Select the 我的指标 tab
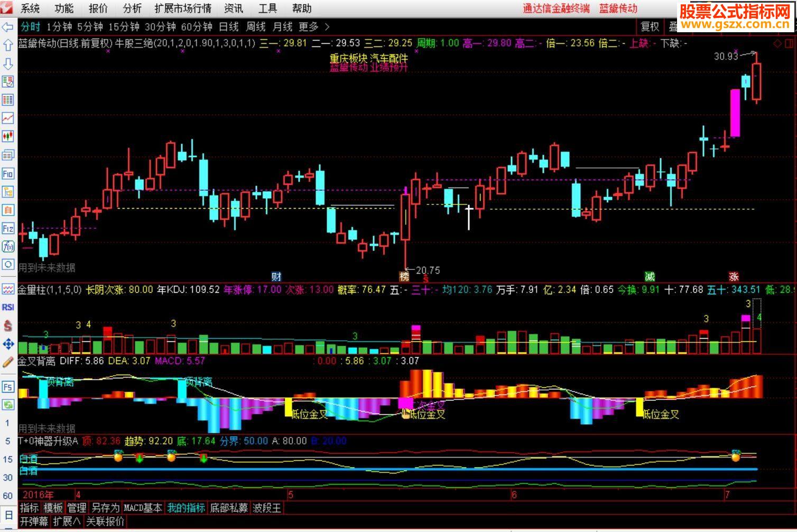Screen dimensions: 797x532 click(186, 508)
